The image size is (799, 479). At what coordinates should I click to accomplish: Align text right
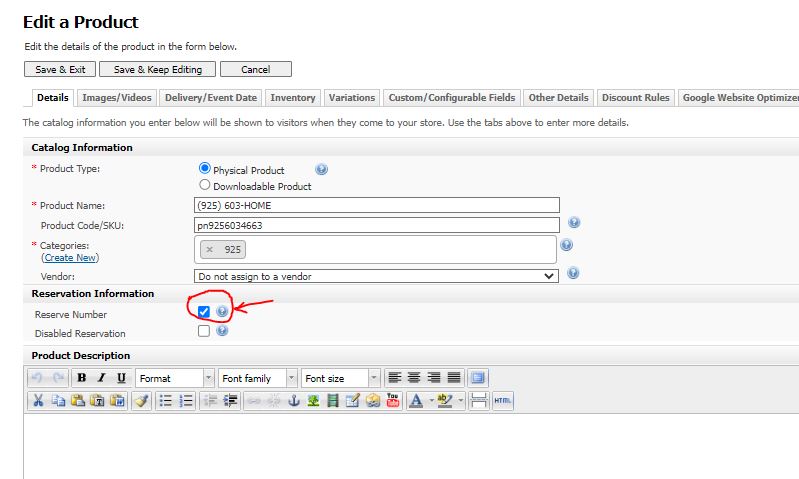tap(434, 378)
